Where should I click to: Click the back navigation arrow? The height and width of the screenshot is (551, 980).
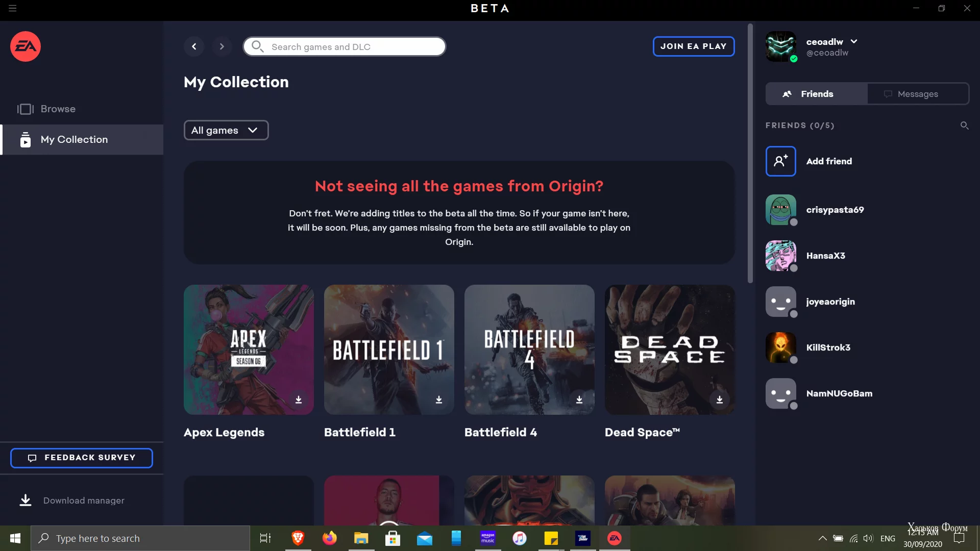pyautogui.click(x=194, y=46)
